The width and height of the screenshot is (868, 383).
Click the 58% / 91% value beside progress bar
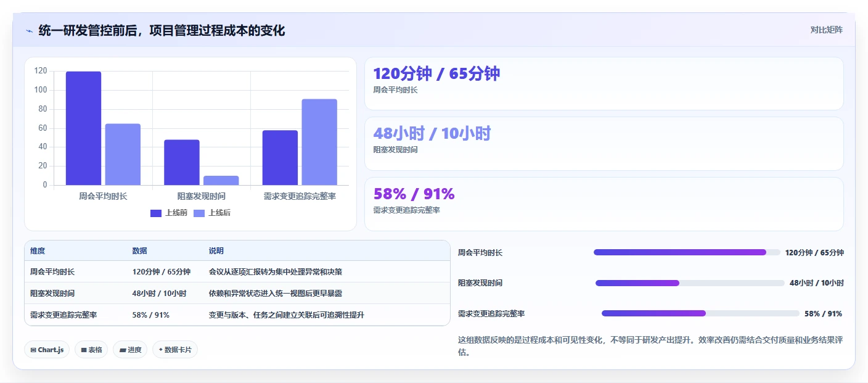[823, 313]
